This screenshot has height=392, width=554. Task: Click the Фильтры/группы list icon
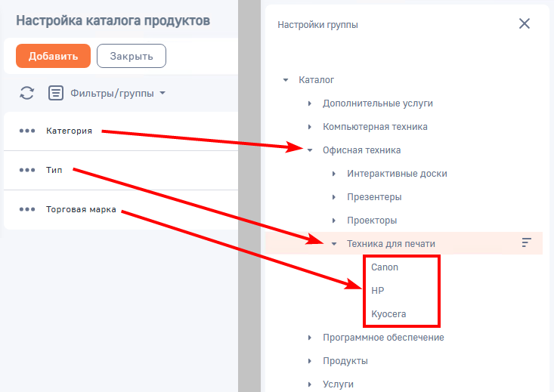click(x=56, y=93)
